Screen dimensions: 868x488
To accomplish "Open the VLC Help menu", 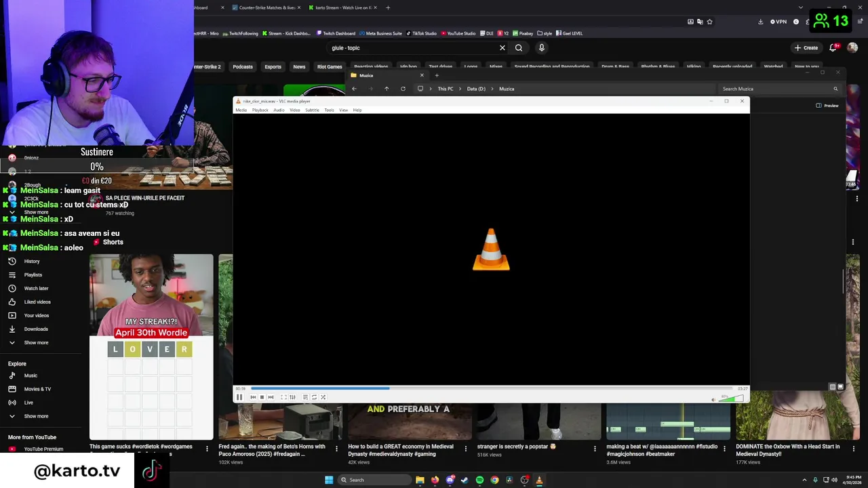I will 357,110.
